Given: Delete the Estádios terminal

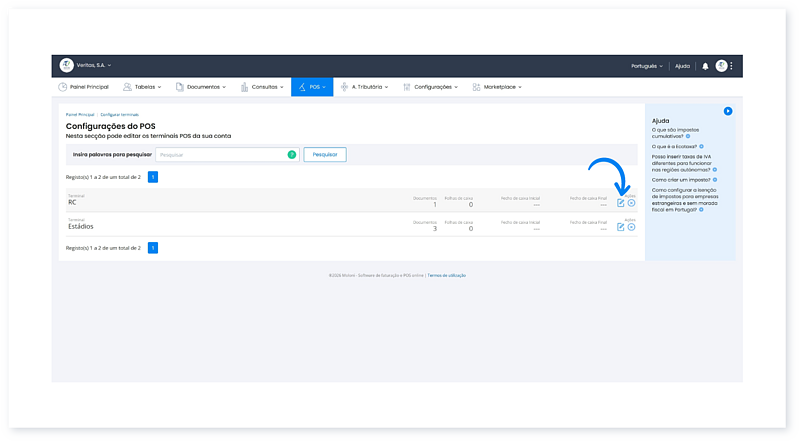Looking at the screenshot, I should [x=631, y=227].
